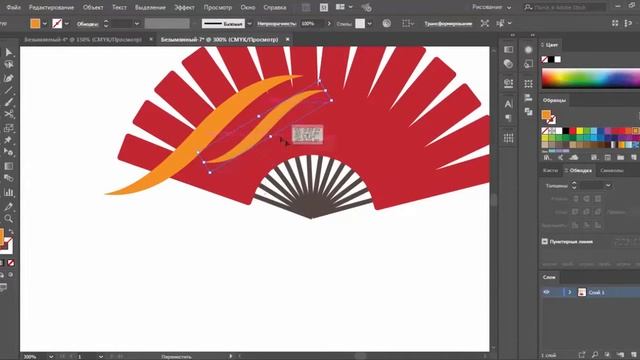The width and height of the screenshot is (640, 360).
Task: Open the brush definition dropdown arrow
Action: coord(249,24)
